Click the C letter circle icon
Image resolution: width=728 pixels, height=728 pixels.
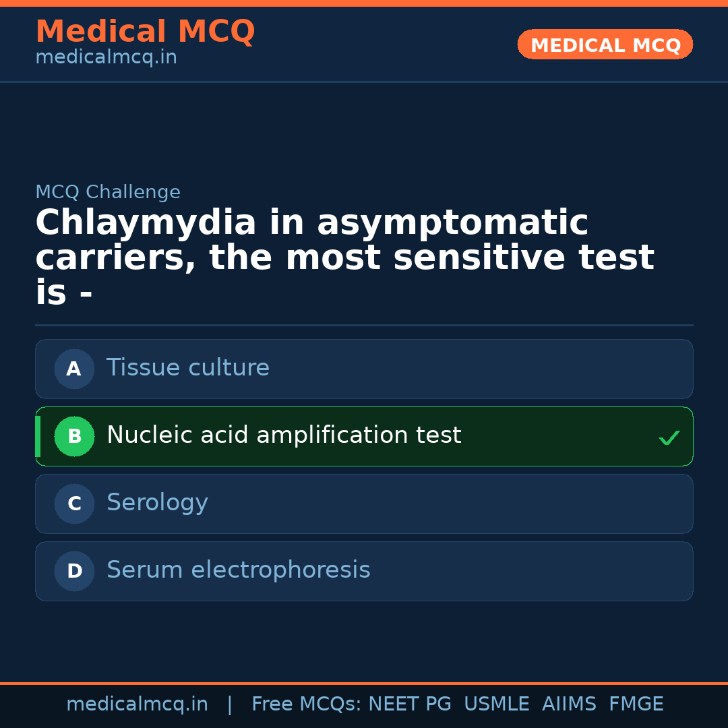(74, 504)
